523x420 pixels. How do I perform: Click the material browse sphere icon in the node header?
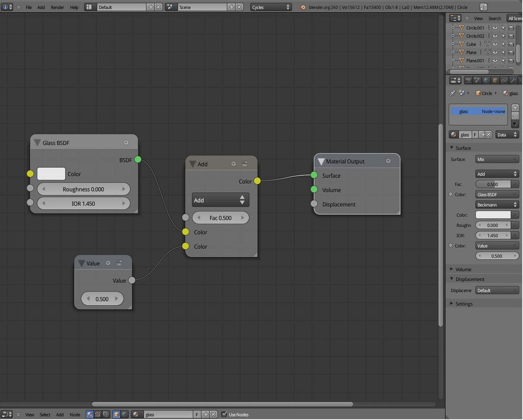[136, 414]
